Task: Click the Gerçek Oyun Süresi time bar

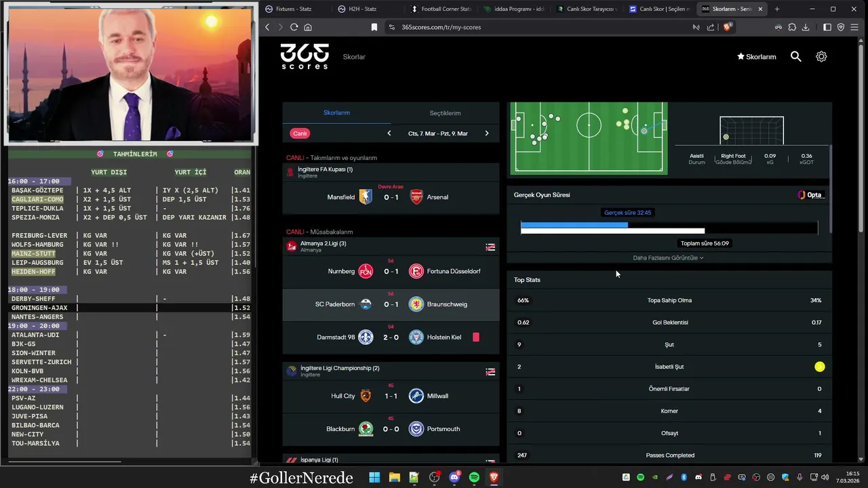Action: [x=669, y=228]
